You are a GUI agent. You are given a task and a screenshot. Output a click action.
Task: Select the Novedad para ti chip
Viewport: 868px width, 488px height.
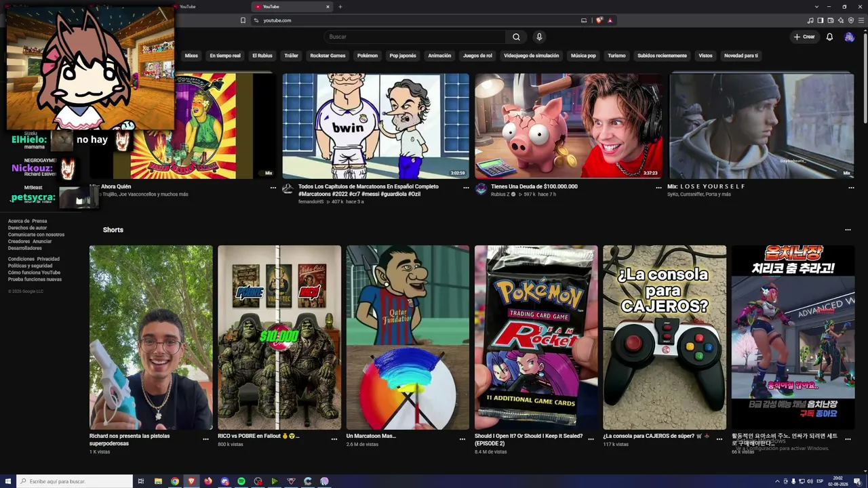tap(741, 56)
